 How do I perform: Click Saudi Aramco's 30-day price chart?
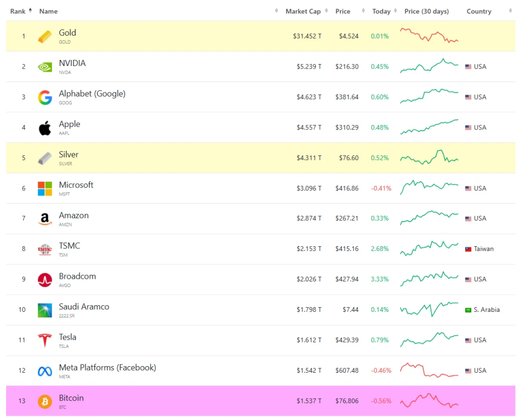point(429,309)
